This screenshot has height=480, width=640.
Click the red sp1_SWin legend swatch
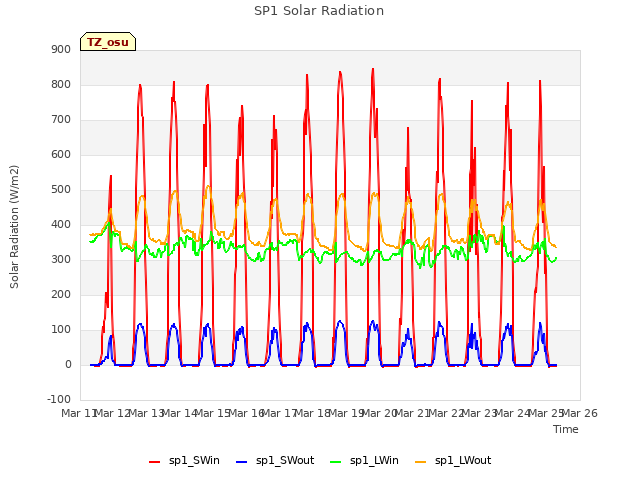155,462
